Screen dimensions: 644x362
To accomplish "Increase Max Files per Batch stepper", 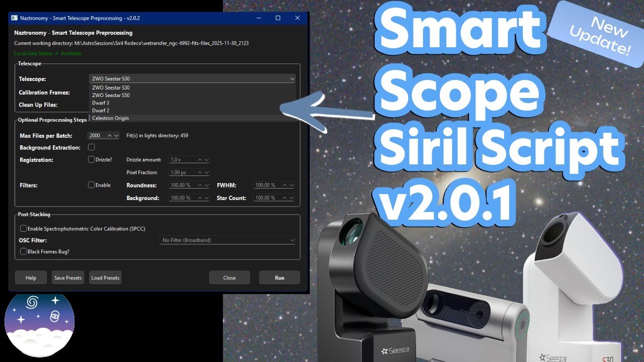I will click(110, 135).
